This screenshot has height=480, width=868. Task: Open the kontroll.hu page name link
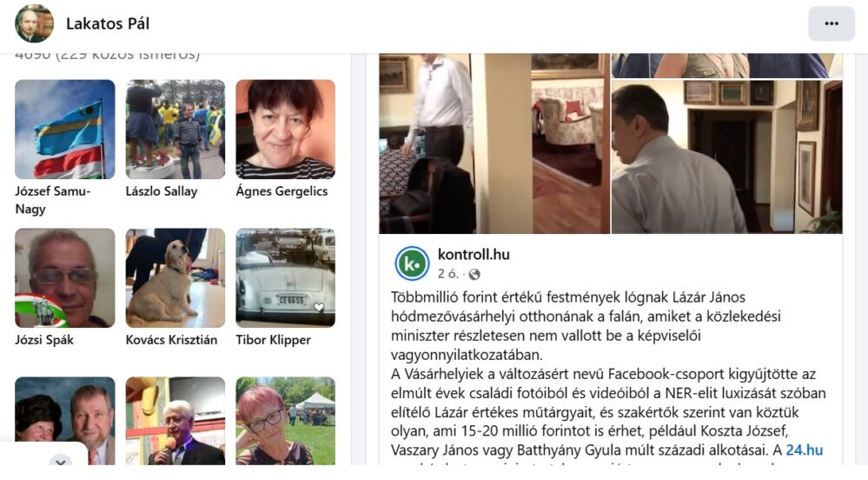(474, 255)
